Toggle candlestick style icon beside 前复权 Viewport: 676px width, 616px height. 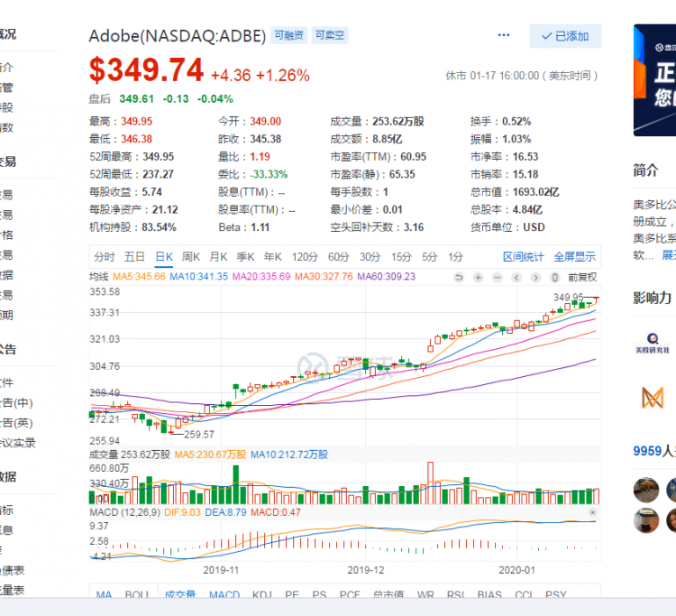[x=555, y=278]
